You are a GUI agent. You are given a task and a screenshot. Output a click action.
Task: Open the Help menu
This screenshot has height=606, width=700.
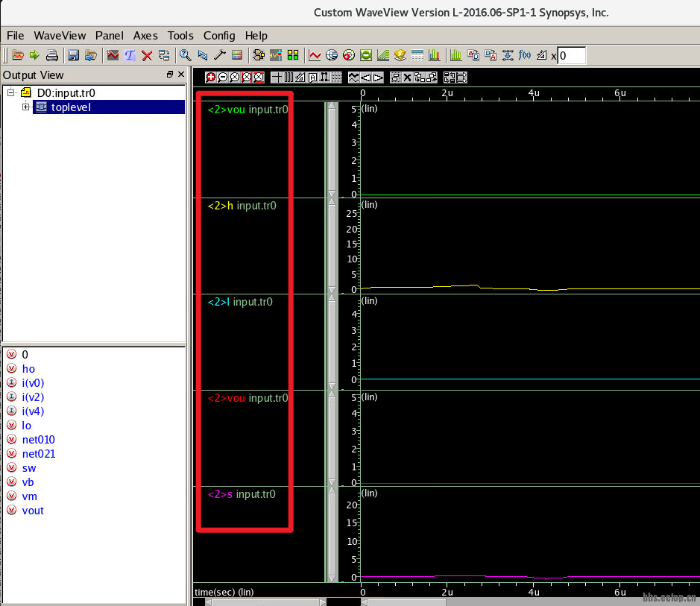(x=256, y=36)
